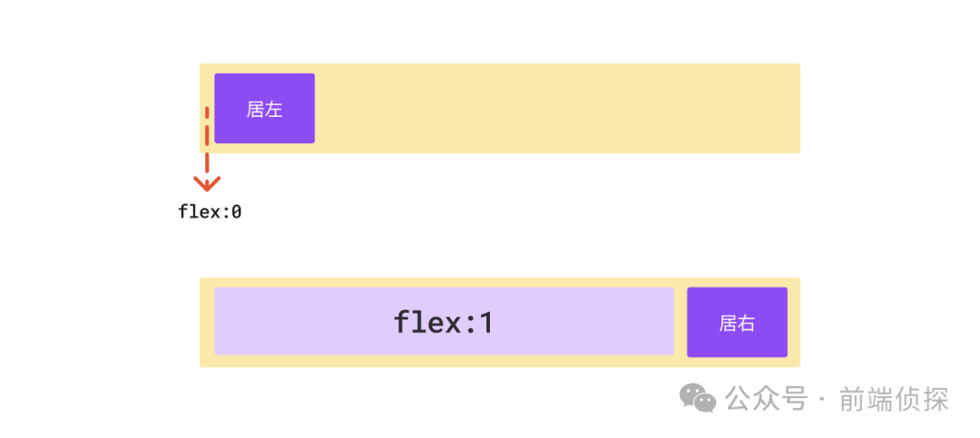This screenshot has width=980, height=438.
Task: Click the yellow padding right of 居右 box
Action: (x=794, y=323)
